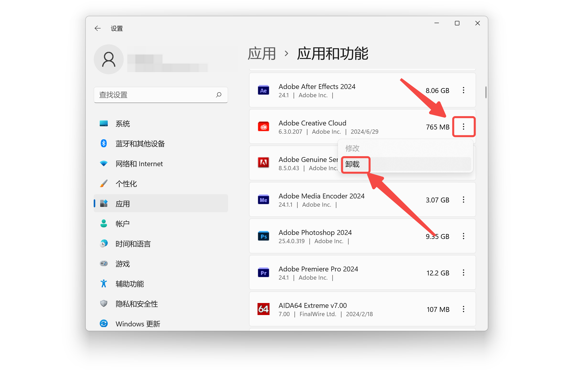Choose 卸载 from the context menu
The height and width of the screenshot is (392, 570).
[x=406, y=164]
